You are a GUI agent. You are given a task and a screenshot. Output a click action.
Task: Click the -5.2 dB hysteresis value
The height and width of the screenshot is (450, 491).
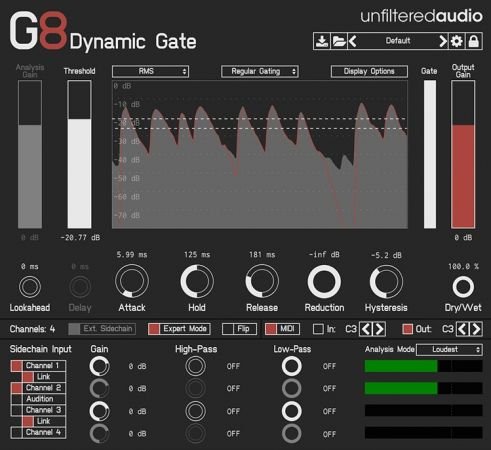coord(386,256)
